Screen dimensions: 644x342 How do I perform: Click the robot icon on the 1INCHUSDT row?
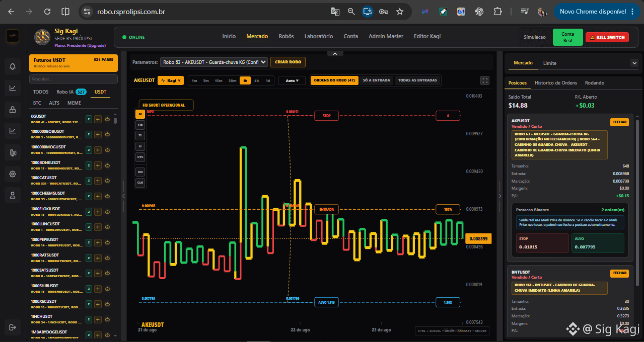(x=107, y=319)
